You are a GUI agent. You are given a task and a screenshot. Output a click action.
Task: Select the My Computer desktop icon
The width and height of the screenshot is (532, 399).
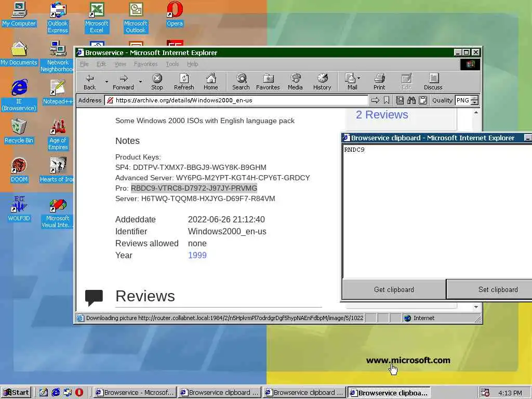(x=19, y=14)
